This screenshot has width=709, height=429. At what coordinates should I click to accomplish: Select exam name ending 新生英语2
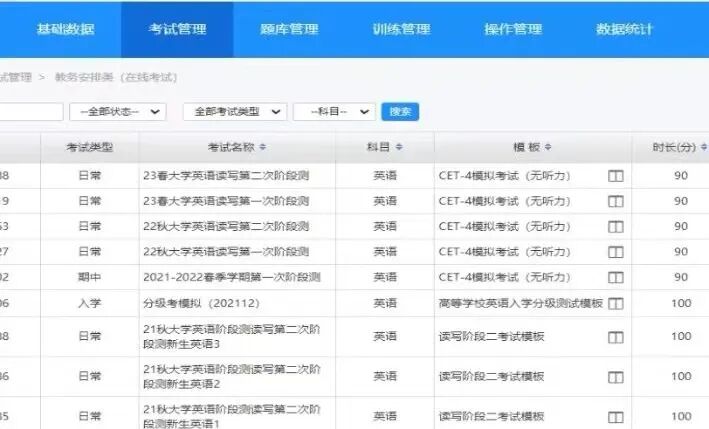232,376
